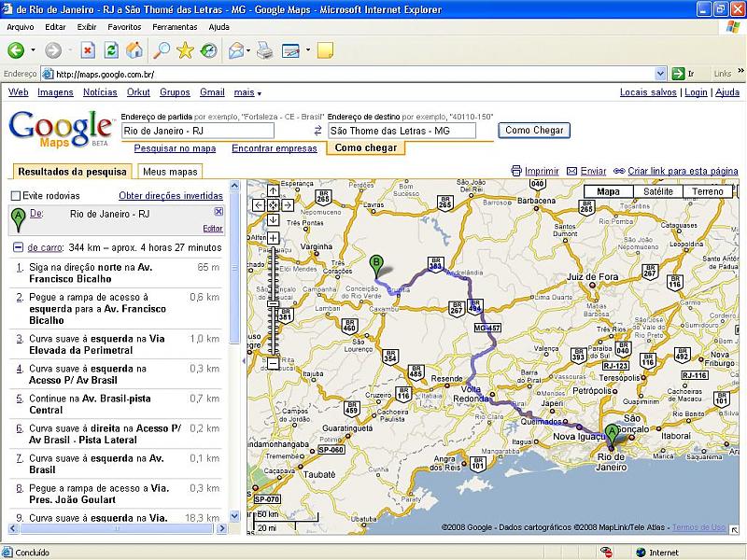Collapse the left panel with arrow handle
This screenshot has width=747, height=560.
tap(244, 361)
